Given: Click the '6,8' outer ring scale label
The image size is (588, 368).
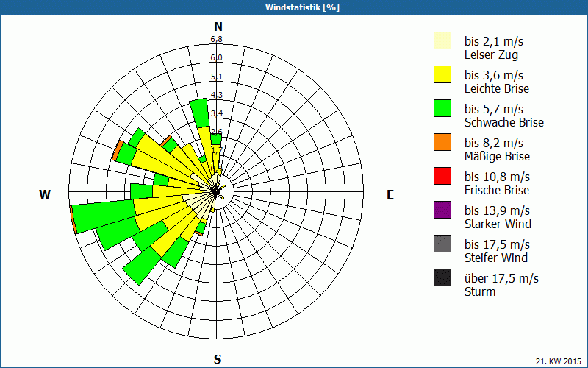Looking at the screenshot, I should tap(217, 39).
